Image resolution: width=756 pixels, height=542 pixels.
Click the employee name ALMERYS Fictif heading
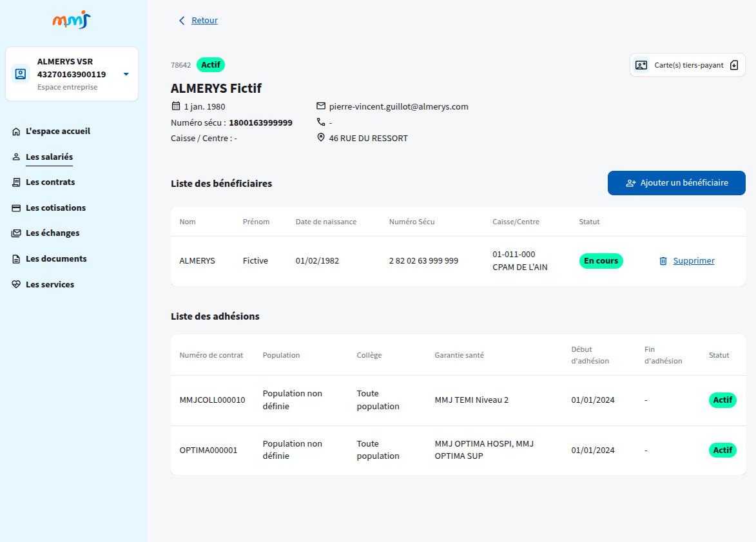[x=216, y=89]
